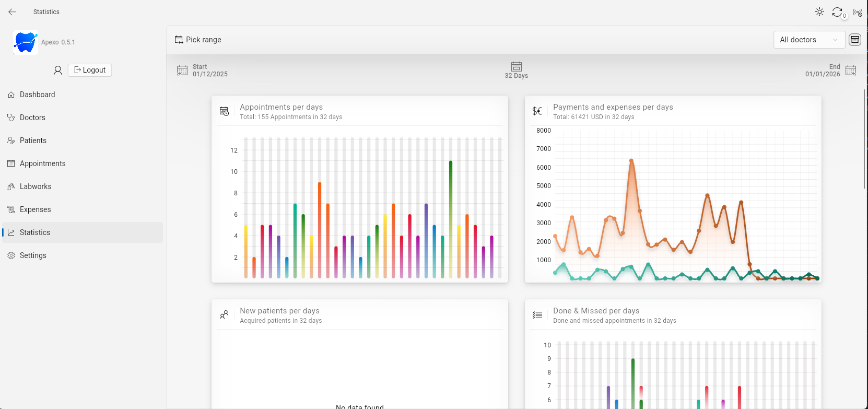Click the user profile icon
This screenshot has height=409, width=868.
click(x=58, y=70)
